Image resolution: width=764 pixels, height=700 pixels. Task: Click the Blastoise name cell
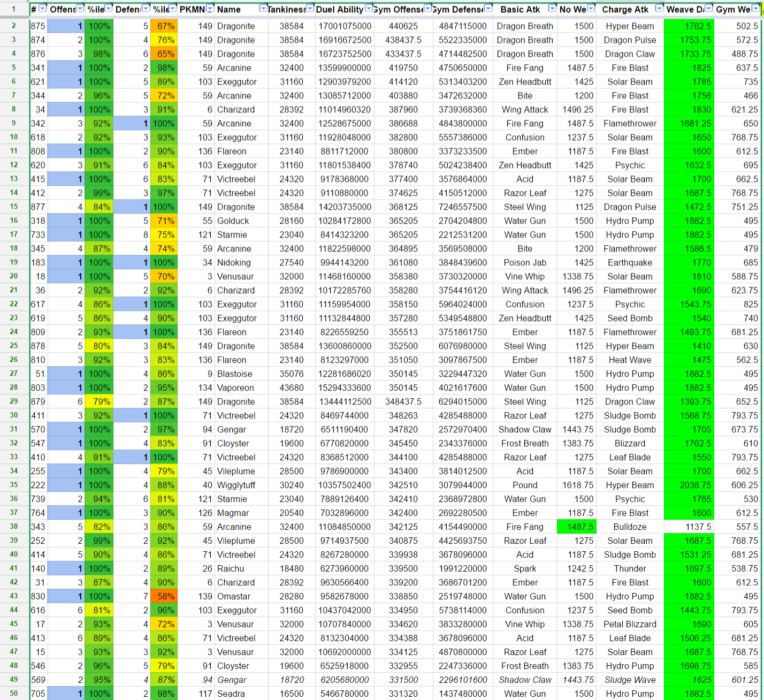coord(242,374)
